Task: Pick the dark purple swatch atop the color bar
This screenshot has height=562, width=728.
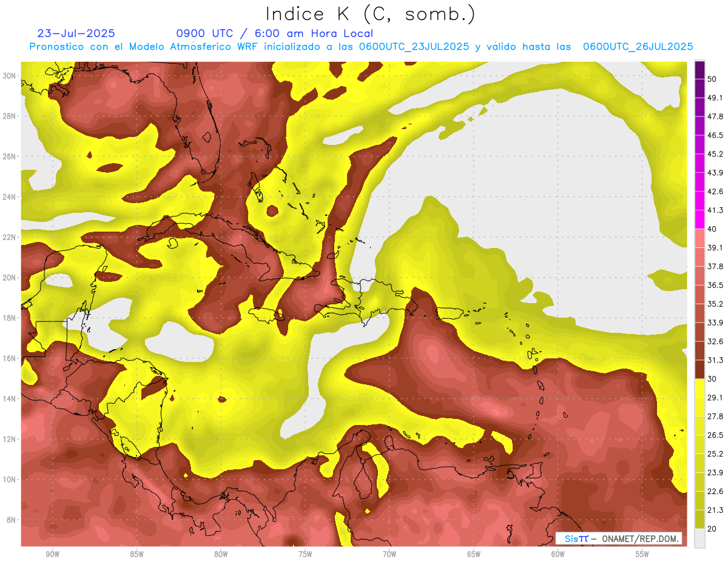Action: pos(699,70)
